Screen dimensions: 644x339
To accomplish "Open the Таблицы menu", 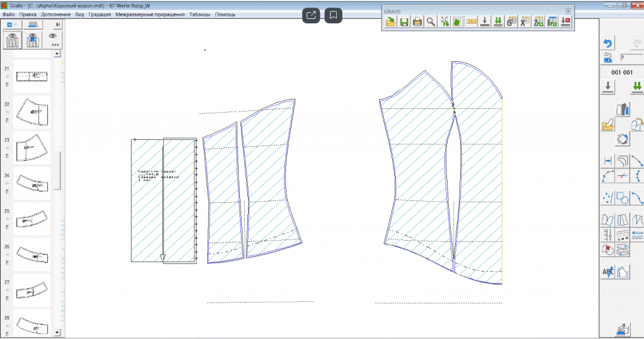I will click(200, 14).
